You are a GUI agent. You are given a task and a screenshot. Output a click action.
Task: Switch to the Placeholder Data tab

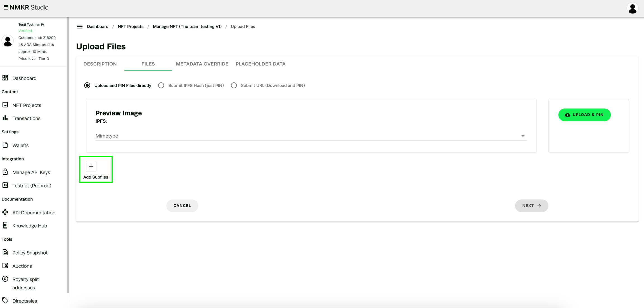click(x=260, y=64)
